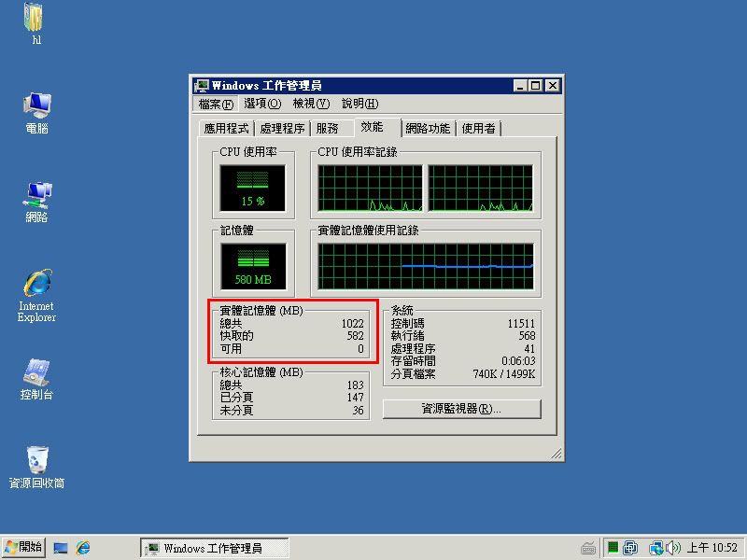Image resolution: width=747 pixels, height=560 pixels.
Task: Close the Windows 工作管理員 window
Action: point(552,86)
